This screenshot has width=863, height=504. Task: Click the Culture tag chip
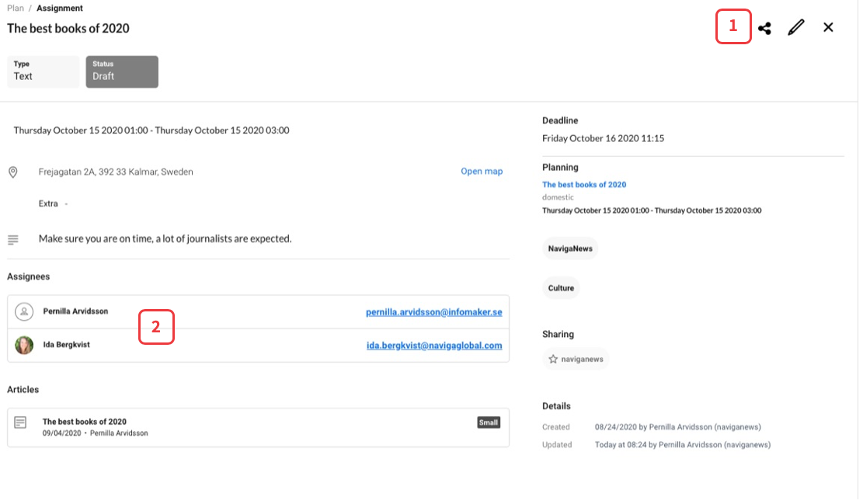pos(561,288)
